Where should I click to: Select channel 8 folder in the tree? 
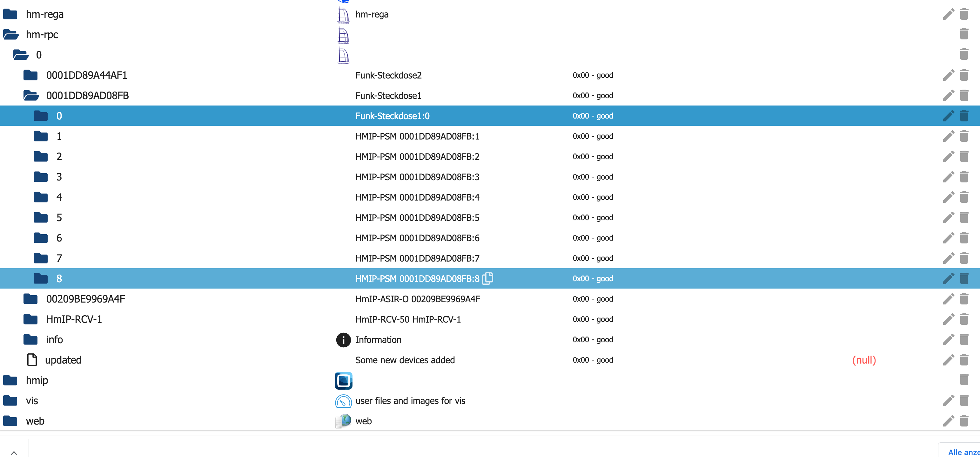coord(41,278)
